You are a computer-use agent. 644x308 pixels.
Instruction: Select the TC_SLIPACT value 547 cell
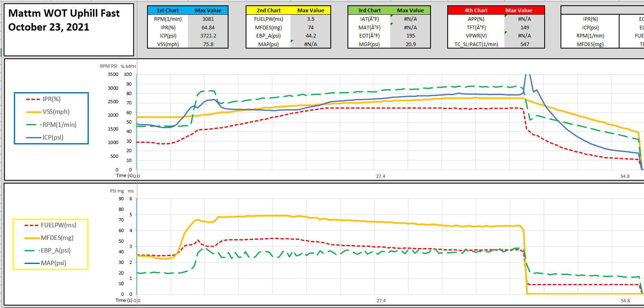(x=524, y=44)
